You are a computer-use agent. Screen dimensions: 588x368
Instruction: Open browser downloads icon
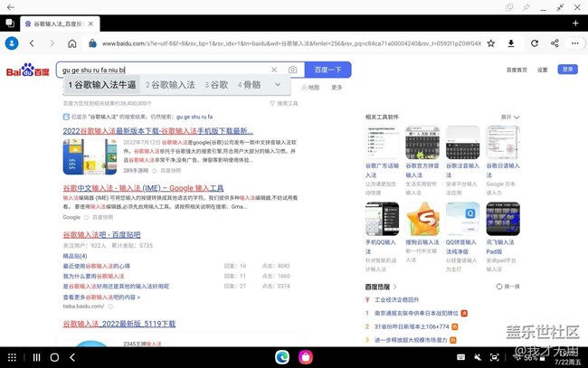(511, 42)
